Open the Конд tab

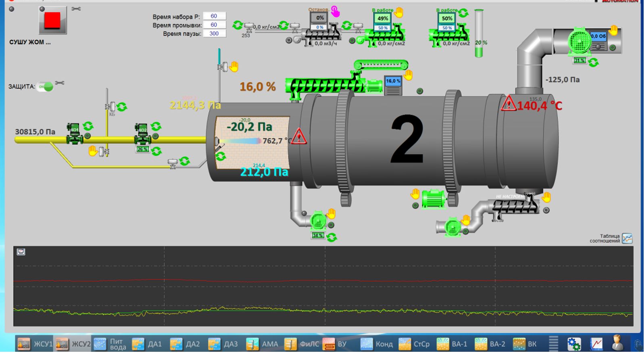coord(377,344)
